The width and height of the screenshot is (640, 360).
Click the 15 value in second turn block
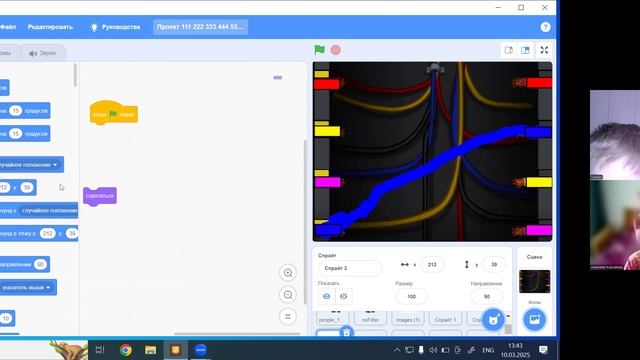[16, 133]
